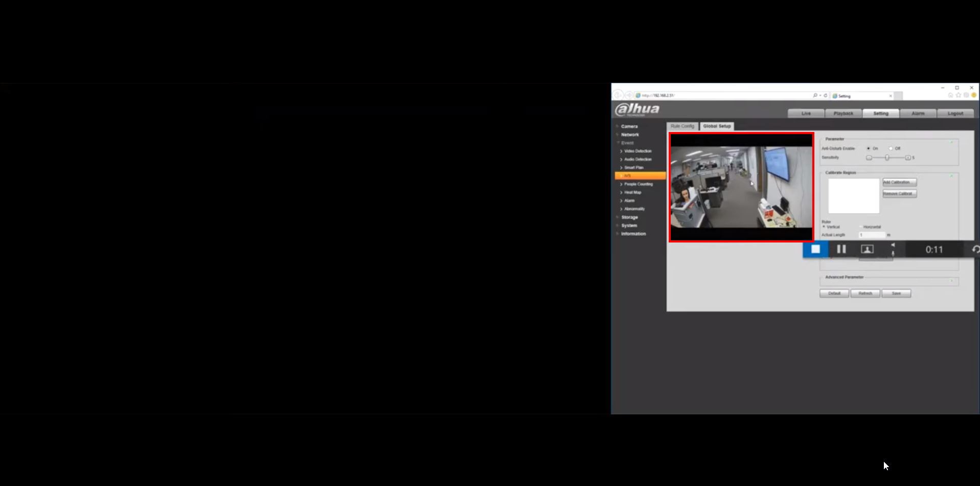Click the browser forward arrow button

click(629, 95)
